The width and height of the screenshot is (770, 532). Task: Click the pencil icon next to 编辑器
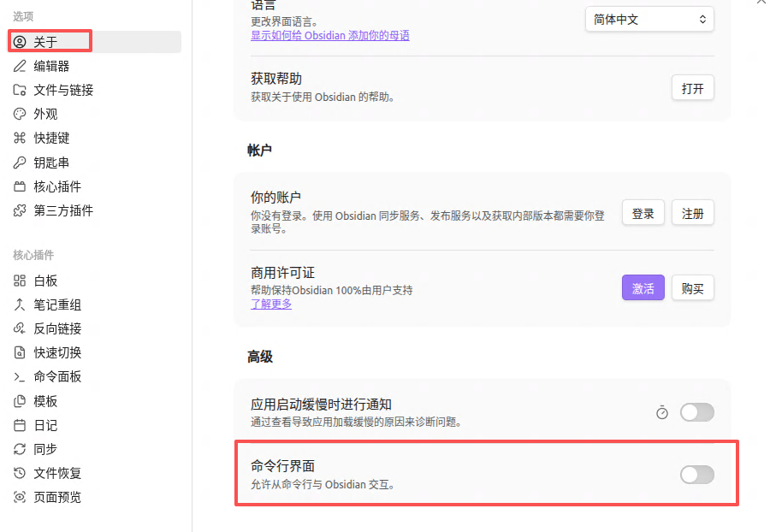20,66
